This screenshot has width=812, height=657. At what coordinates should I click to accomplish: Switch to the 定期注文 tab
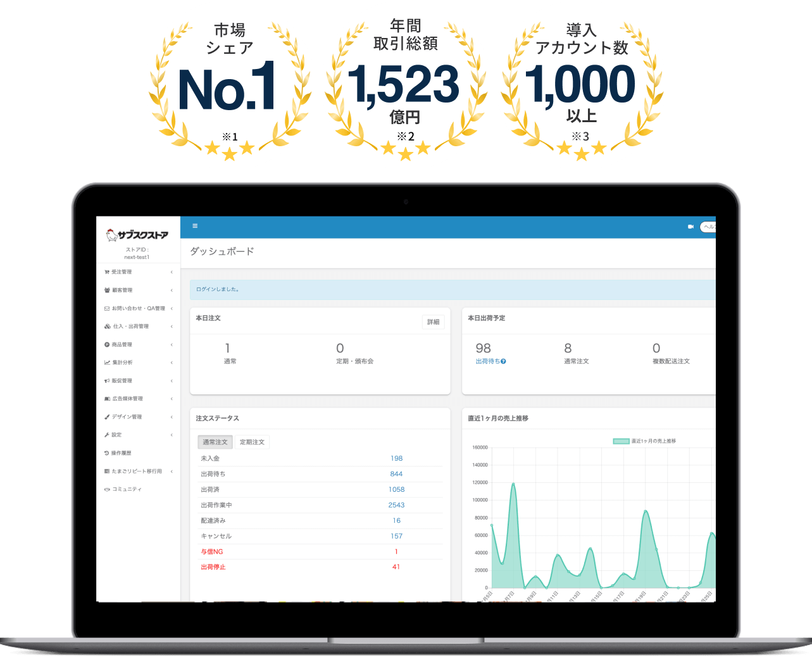[252, 442]
